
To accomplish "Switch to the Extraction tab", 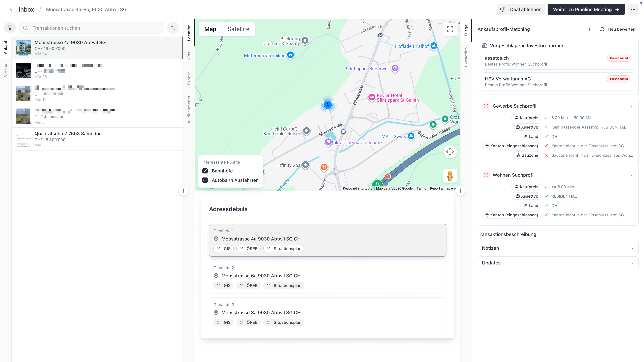I will [x=466, y=57].
